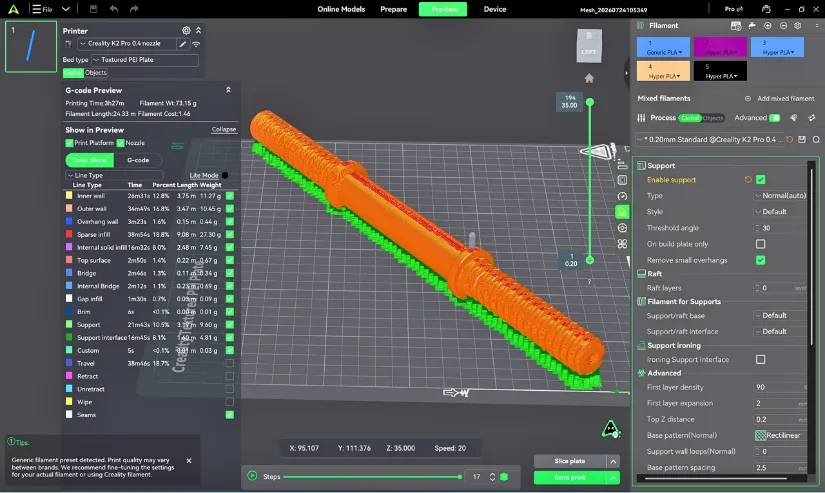Click the add filament plus icon
The width and height of the screenshot is (825, 493).
tap(768, 25)
